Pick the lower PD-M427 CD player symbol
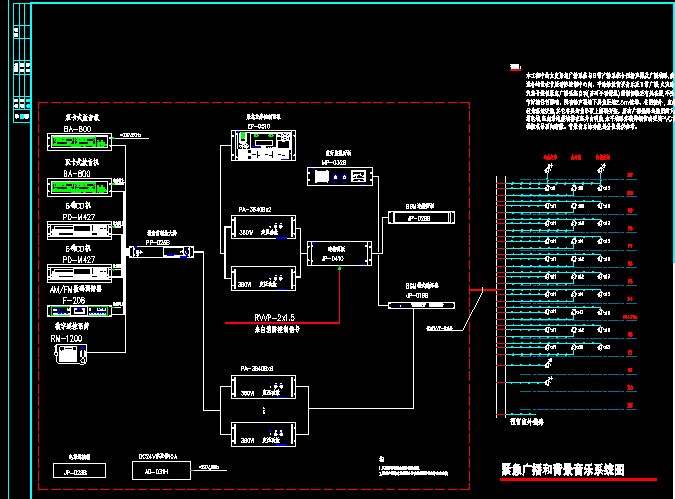The width and height of the screenshot is (675, 499). 79,273
